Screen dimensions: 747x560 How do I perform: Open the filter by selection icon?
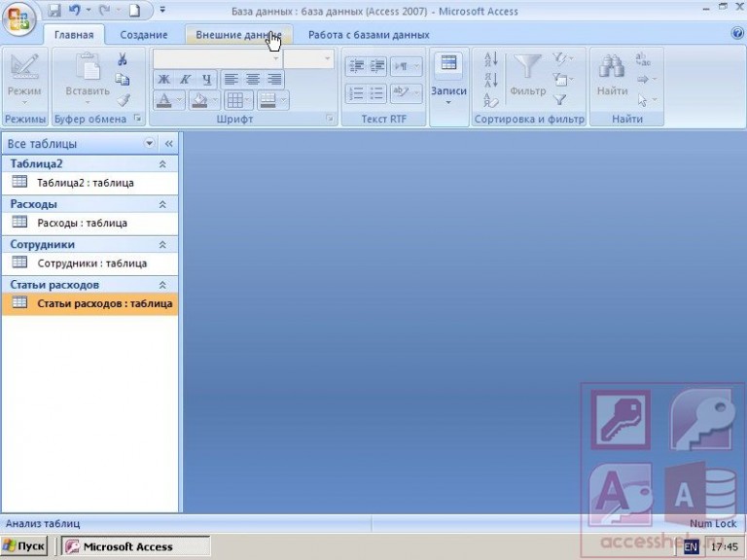pyautogui.click(x=562, y=59)
